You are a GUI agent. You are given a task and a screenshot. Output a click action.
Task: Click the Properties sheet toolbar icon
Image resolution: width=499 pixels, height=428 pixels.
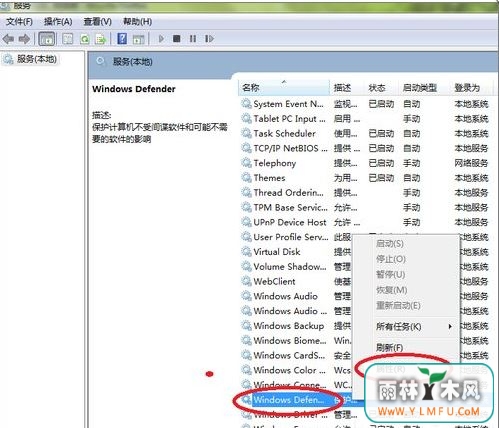tap(68, 39)
